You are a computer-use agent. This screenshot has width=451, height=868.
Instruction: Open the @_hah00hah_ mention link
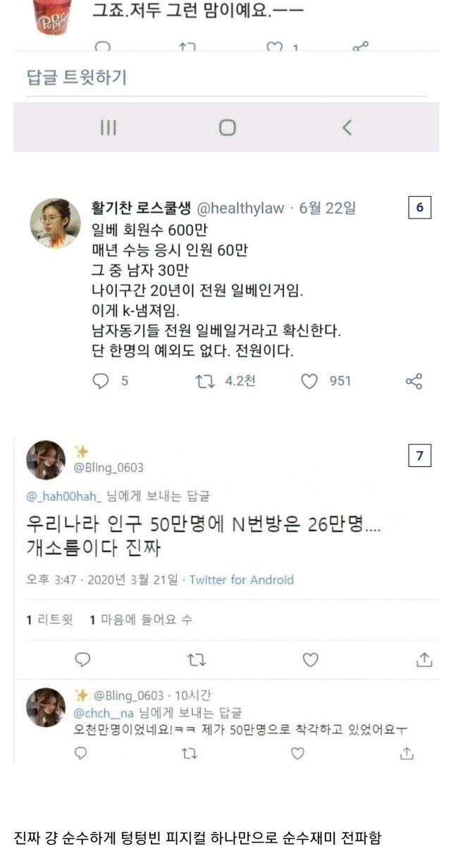pos(64,496)
